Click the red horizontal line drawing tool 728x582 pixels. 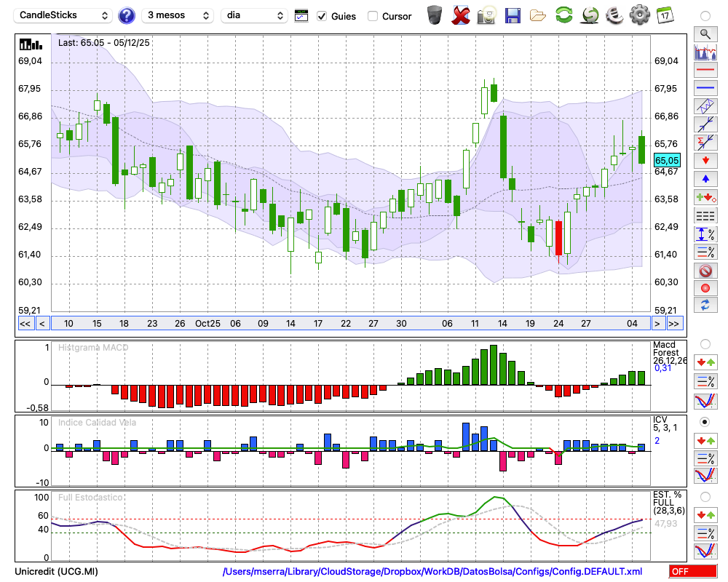tap(705, 71)
